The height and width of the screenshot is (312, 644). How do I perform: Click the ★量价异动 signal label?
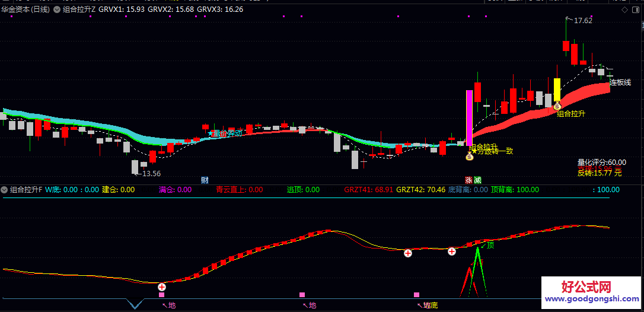(x=224, y=133)
